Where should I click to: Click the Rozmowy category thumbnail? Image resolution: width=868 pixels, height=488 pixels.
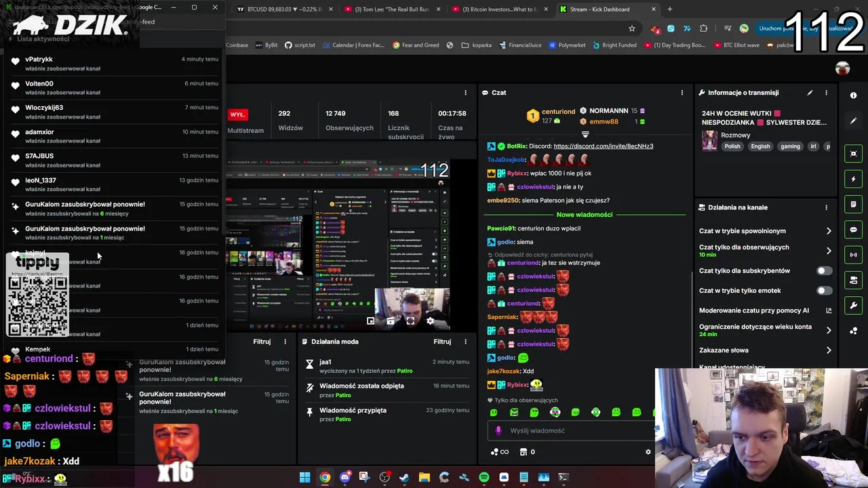[709, 140]
